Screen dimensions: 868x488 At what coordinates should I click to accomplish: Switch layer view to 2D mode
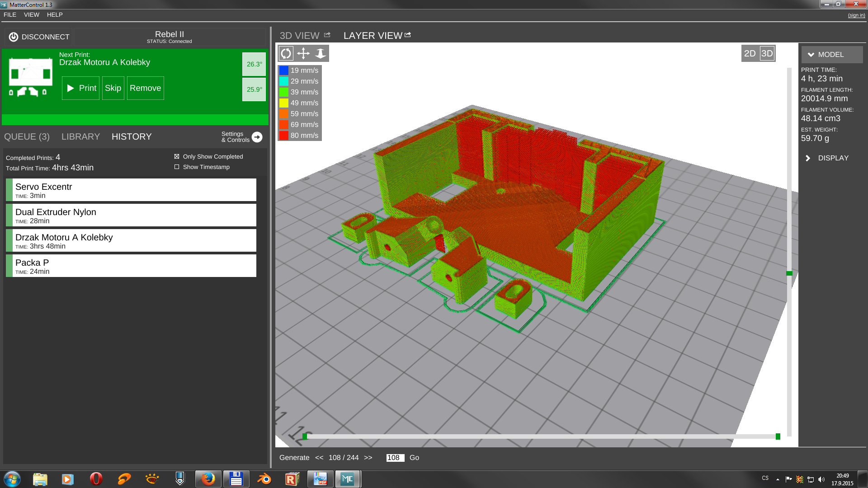click(750, 53)
